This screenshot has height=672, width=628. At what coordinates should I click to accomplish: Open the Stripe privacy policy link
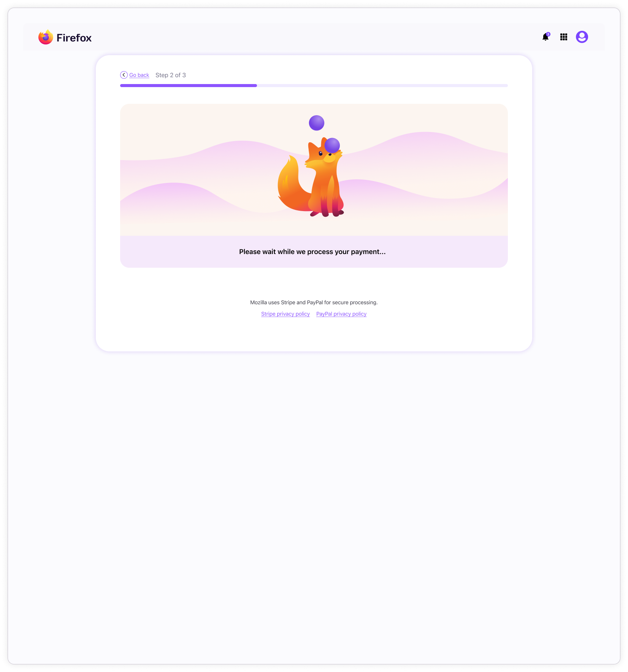[x=285, y=314]
